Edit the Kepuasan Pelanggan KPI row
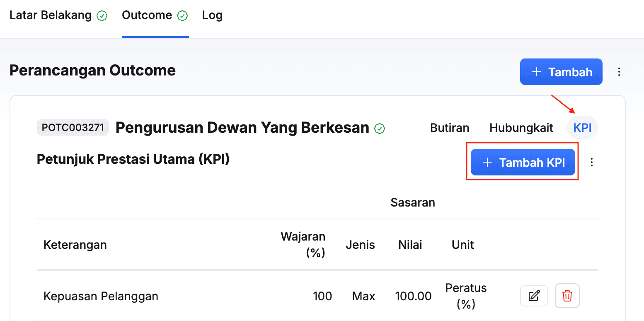 coord(534,296)
